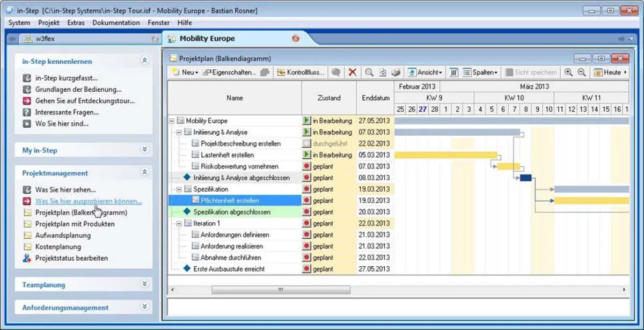Expand the Teamplanung section
Screen dimensions: 644x330
tap(144, 284)
